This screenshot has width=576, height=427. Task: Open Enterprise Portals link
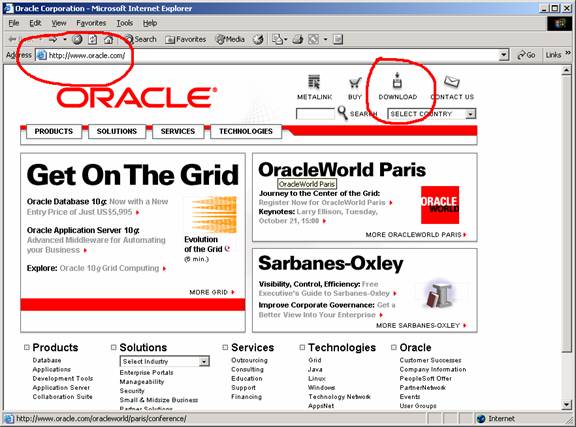pyautogui.click(x=146, y=373)
